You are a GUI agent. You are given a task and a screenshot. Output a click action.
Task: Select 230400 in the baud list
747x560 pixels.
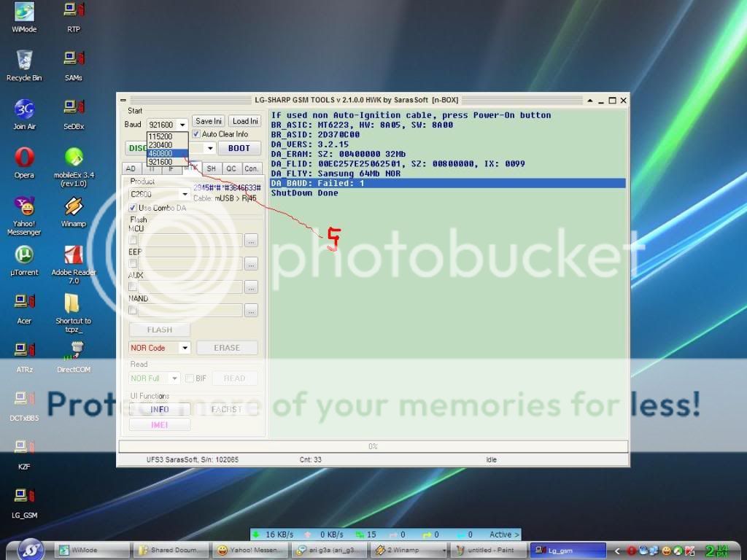pyautogui.click(x=167, y=145)
